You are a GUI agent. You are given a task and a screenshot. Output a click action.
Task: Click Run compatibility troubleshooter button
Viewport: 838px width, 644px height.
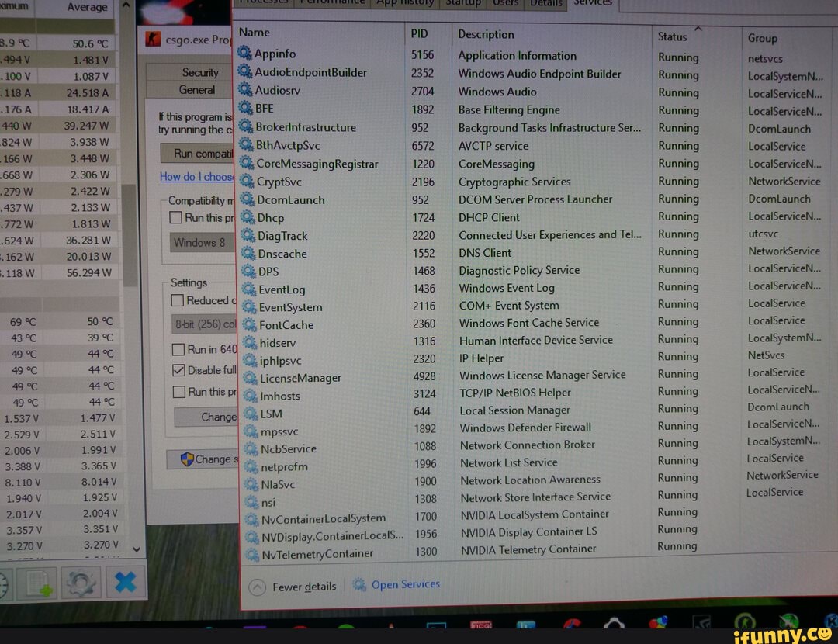(x=197, y=154)
